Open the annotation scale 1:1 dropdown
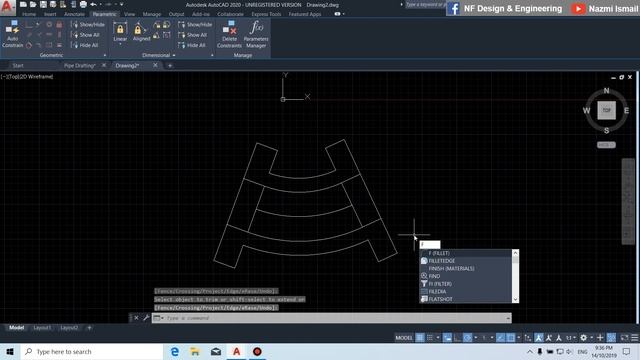Viewport: 640px width, 360px height. [570, 338]
